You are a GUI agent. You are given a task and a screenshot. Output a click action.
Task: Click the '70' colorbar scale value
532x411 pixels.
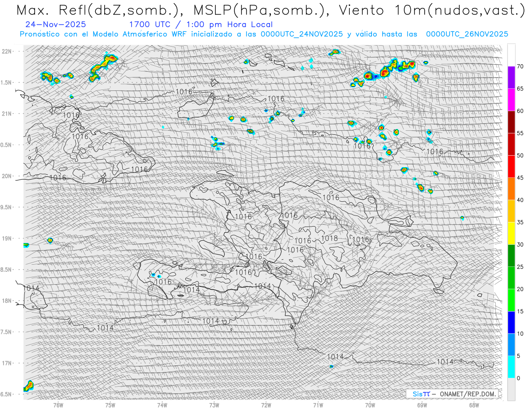pos(520,67)
